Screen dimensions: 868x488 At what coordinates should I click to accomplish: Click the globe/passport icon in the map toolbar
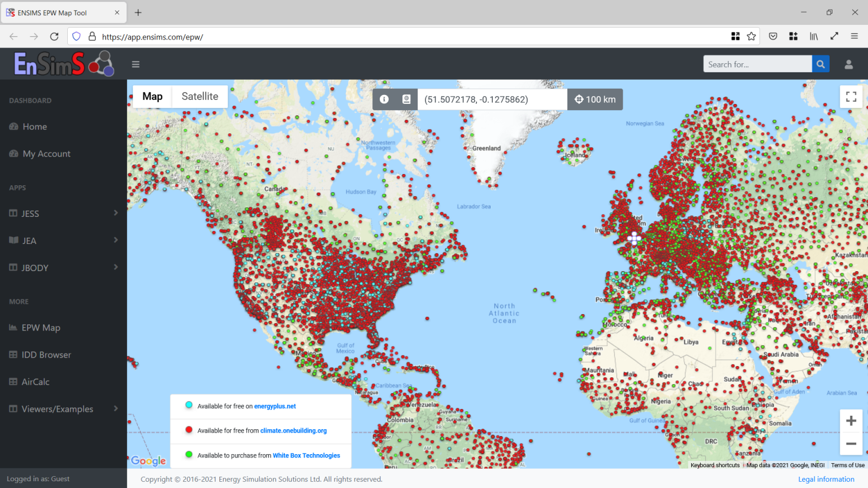coord(405,99)
